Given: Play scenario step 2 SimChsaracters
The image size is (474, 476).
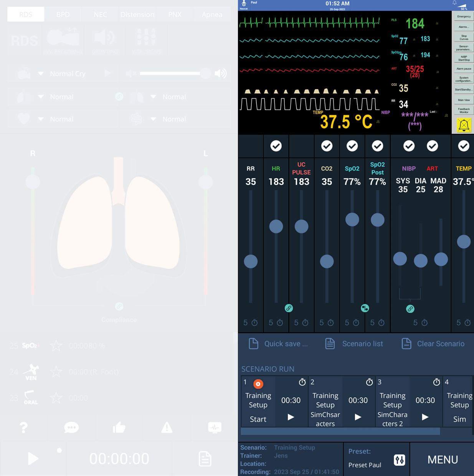Looking at the screenshot, I should [x=358, y=417].
